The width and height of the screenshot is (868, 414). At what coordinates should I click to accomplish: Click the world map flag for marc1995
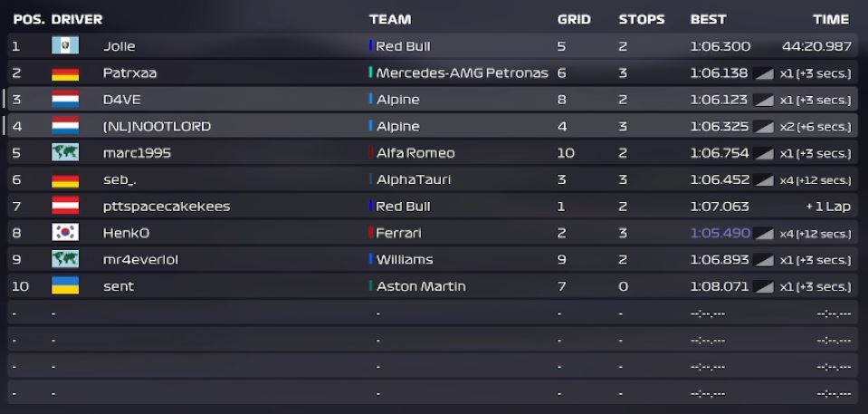pyautogui.click(x=65, y=152)
